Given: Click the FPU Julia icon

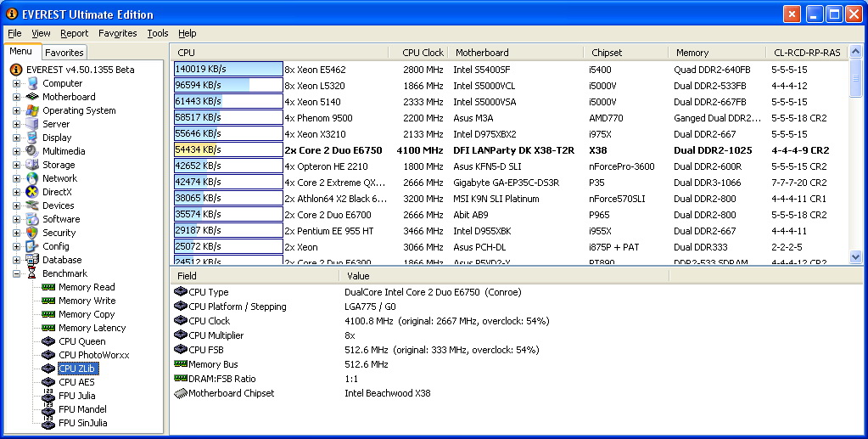Looking at the screenshot, I should (48, 396).
